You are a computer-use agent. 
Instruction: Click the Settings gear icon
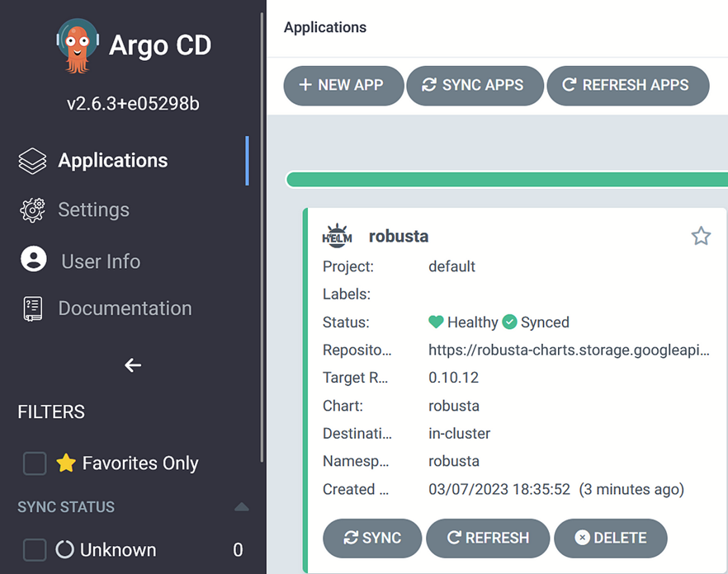tap(32, 210)
